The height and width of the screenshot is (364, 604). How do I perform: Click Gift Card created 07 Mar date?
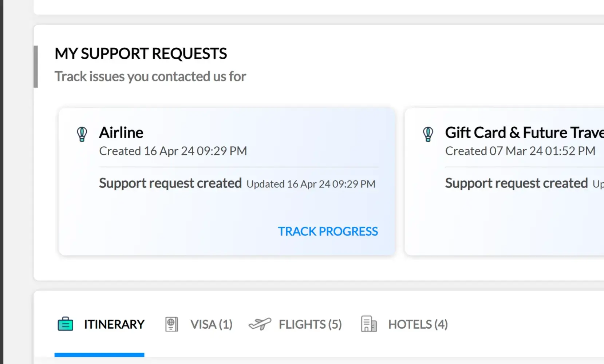pos(520,151)
